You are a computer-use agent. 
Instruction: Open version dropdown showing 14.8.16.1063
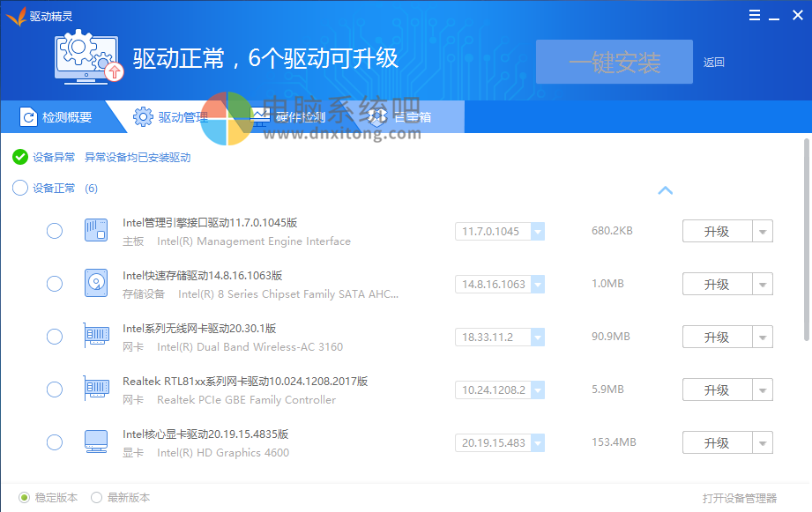click(x=538, y=285)
